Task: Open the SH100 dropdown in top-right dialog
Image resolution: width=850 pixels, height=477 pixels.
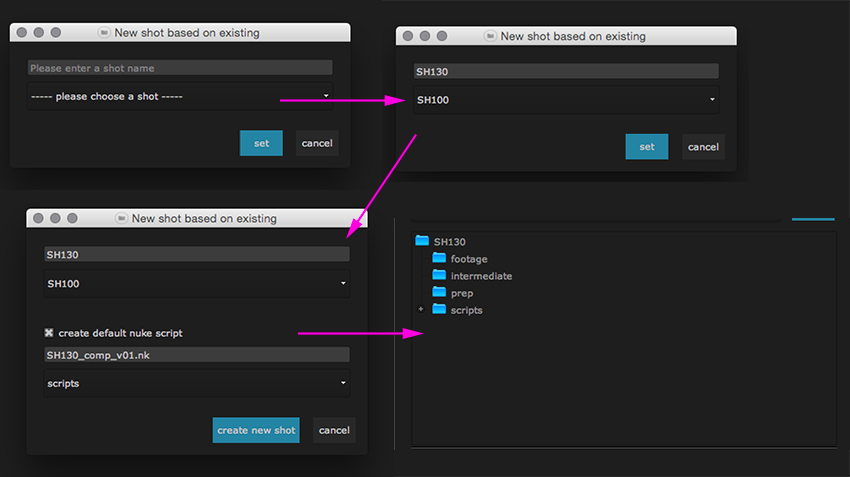Action: 566,100
